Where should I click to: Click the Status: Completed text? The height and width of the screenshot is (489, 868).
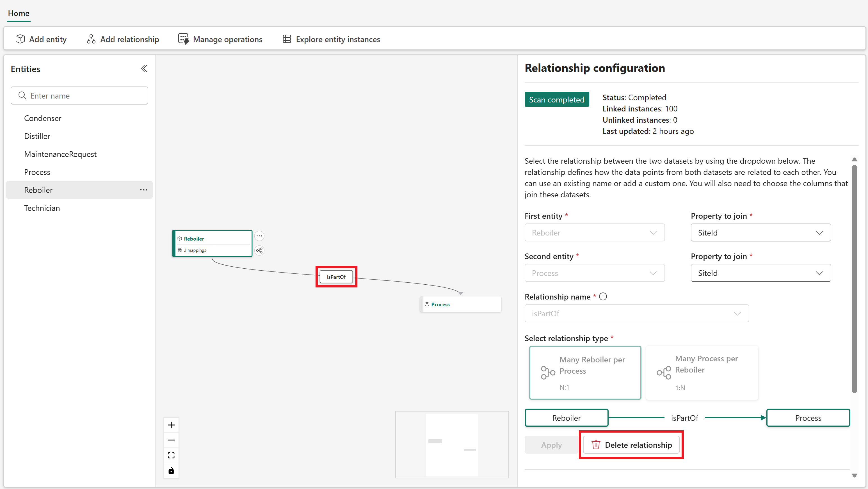pyautogui.click(x=634, y=97)
